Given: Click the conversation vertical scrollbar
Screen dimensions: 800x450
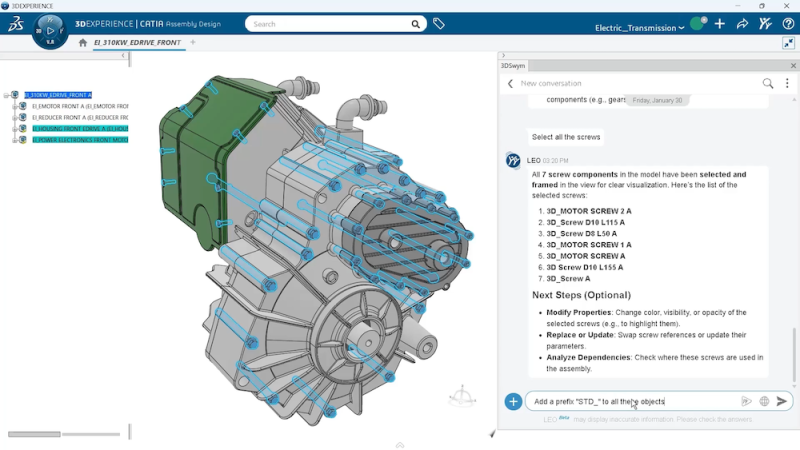Looking at the screenshot, I should [x=793, y=355].
